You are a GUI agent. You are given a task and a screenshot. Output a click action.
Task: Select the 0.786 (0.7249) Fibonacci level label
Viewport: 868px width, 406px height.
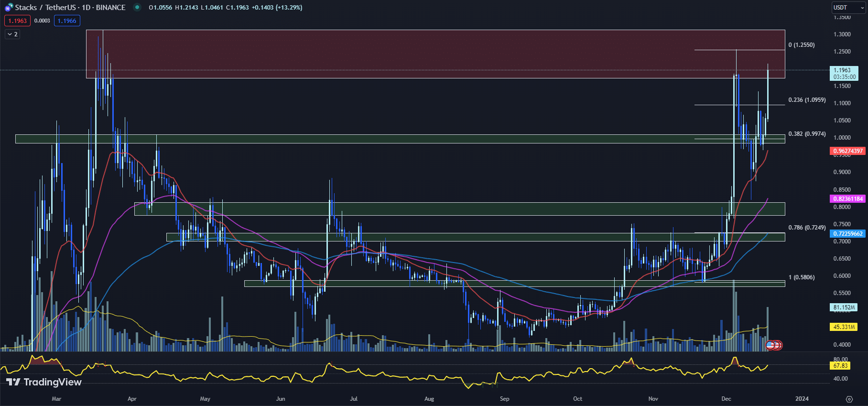(807, 228)
